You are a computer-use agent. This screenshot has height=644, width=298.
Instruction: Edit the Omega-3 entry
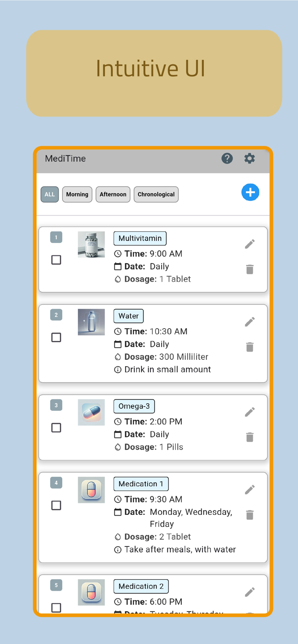point(249,412)
